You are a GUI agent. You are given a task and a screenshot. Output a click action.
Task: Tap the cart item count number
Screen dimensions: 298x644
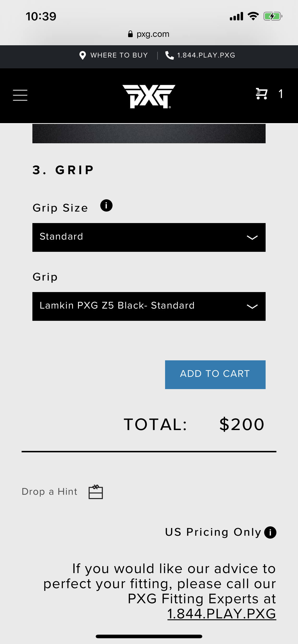tap(281, 94)
